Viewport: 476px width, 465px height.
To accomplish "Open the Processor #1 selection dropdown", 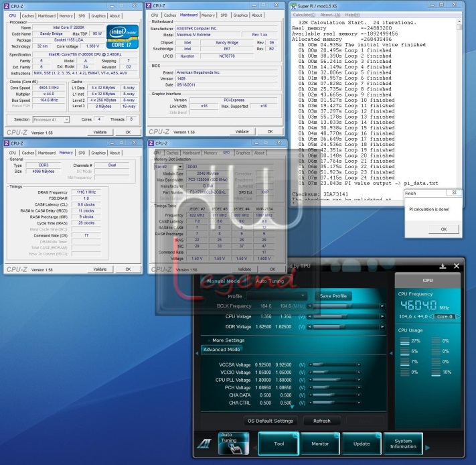I will tap(51, 120).
